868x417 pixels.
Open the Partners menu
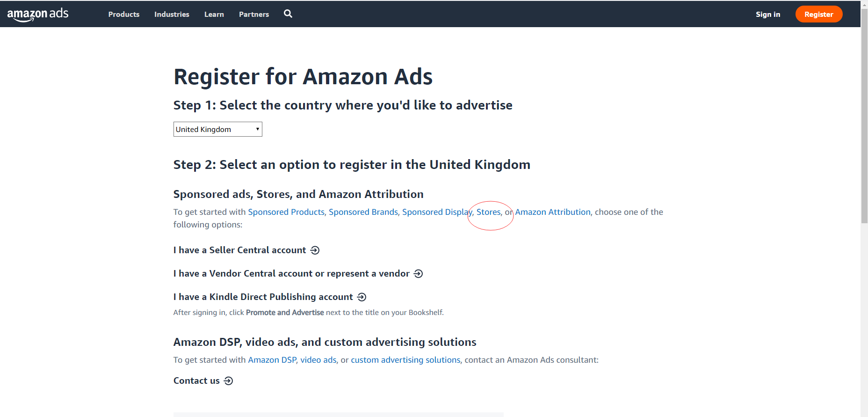pyautogui.click(x=254, y=15)
